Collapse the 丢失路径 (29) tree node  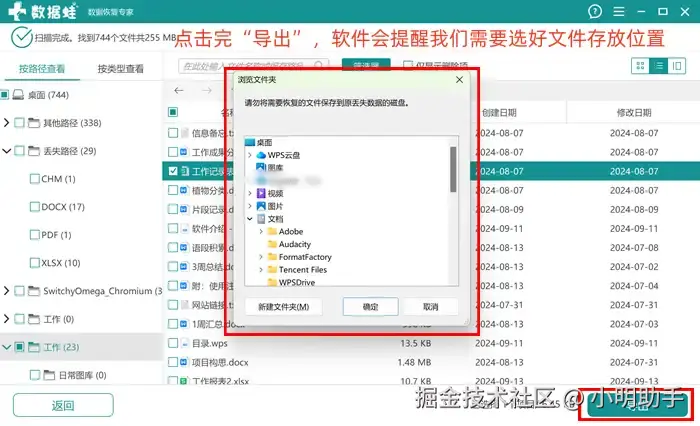(6, 151)
